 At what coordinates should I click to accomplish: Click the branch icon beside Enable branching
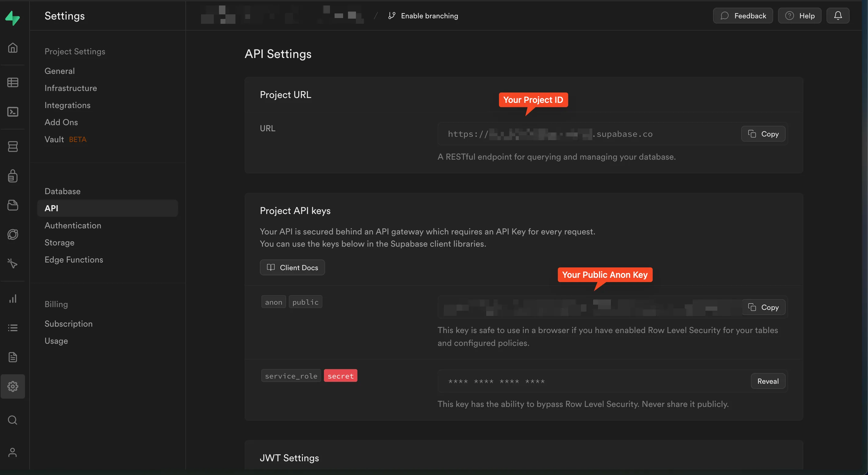pyautogui.click(x=392, y=16)
